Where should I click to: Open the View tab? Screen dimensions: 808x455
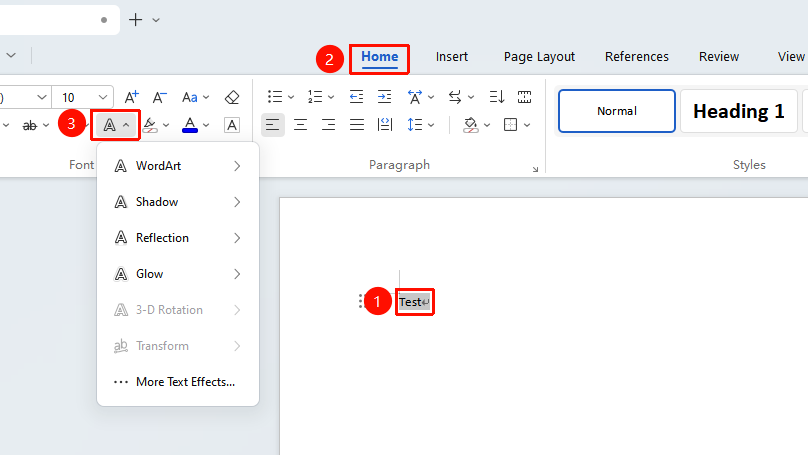791,57
